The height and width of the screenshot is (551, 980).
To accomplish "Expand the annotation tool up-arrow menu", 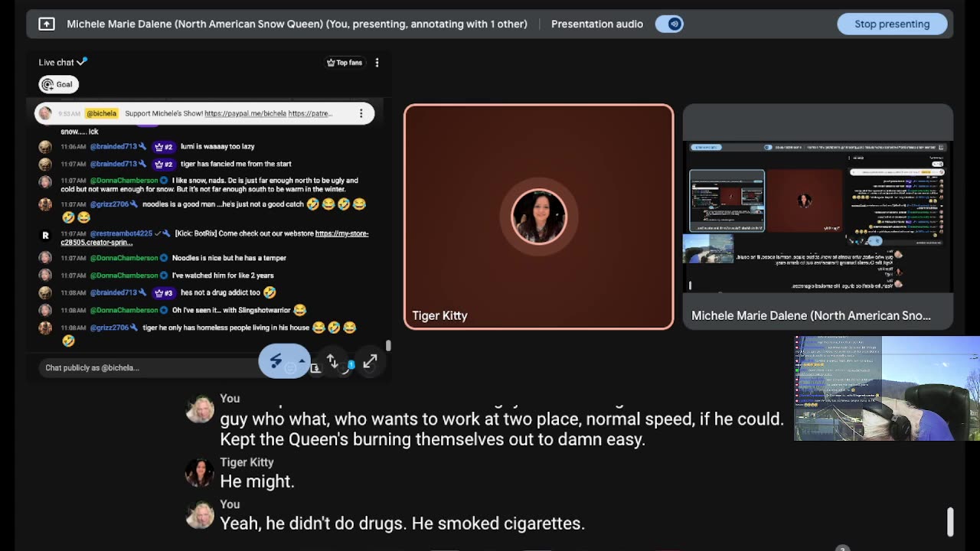I will pos(302,361).
